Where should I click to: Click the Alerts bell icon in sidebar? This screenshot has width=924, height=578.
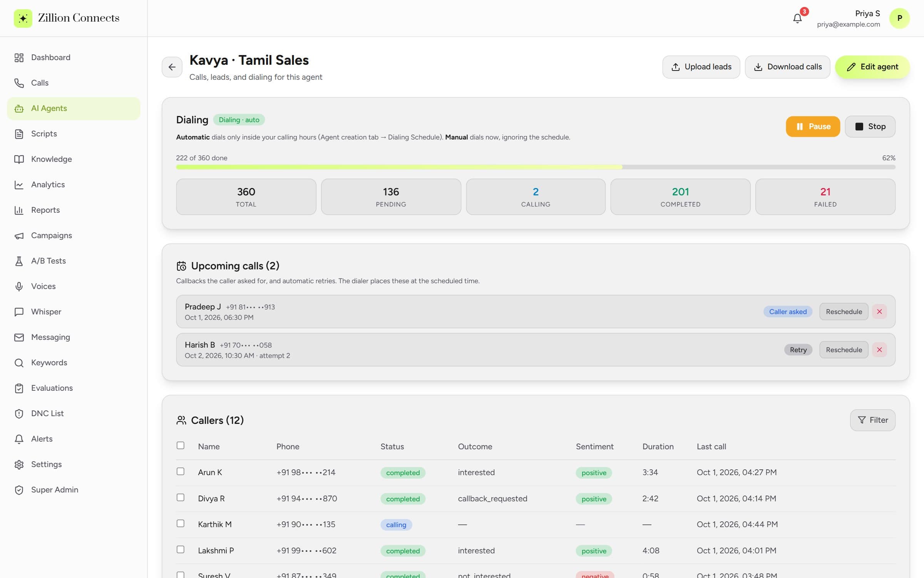(x=19, y=439)
